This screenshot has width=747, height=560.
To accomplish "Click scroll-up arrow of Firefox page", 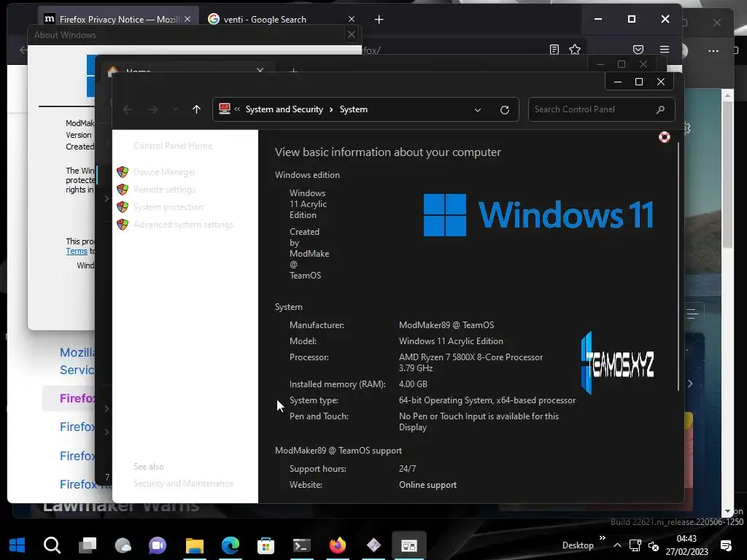I will (x=727, y=96).
